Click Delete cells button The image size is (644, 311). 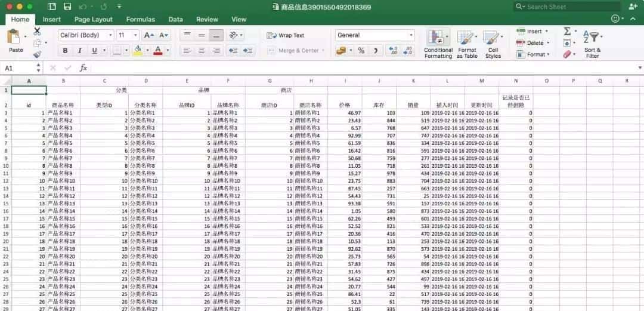(532, 43)
